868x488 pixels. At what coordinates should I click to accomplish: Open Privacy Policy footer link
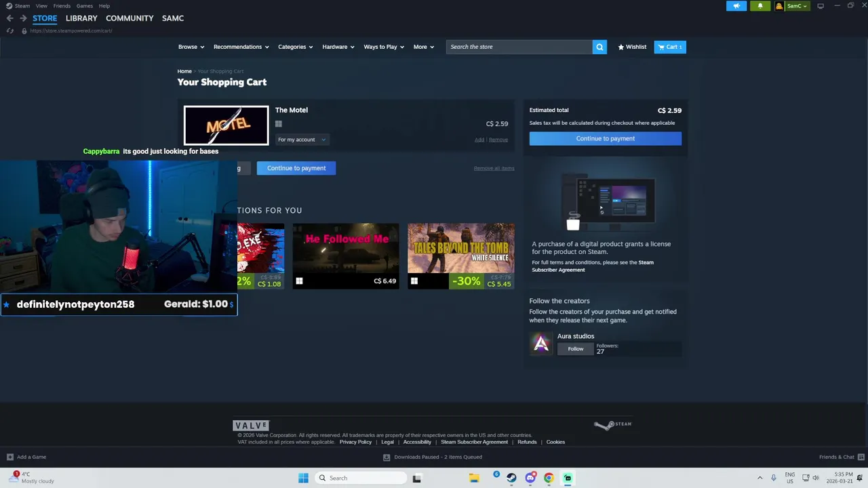point(355,442)
